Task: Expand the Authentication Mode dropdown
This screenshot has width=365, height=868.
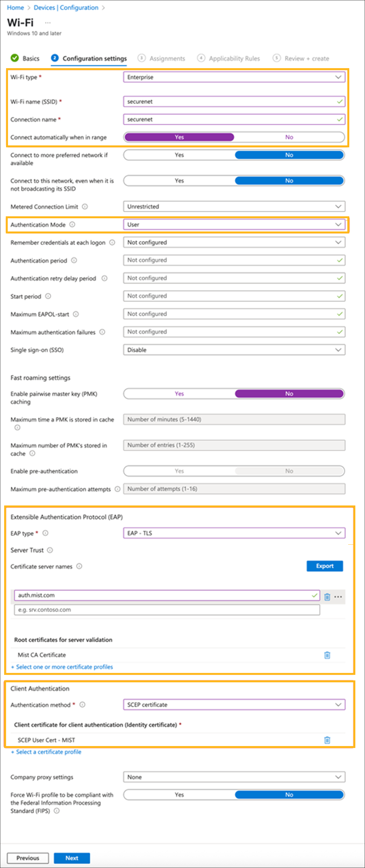Action: (x=234, y=224)
